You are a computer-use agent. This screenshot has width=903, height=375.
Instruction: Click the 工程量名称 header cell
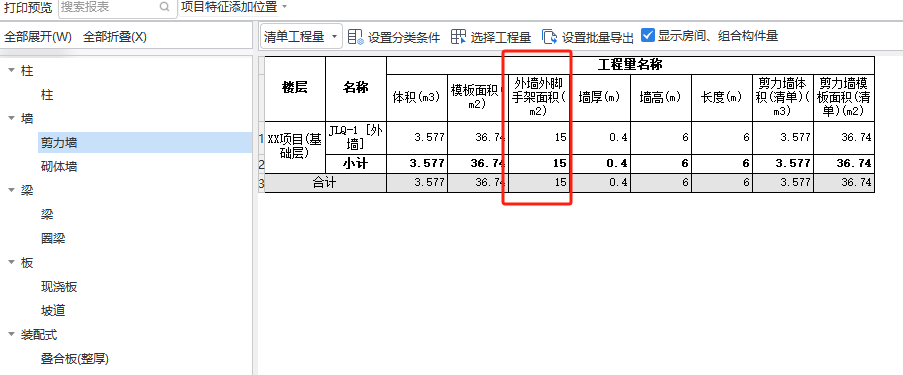(630, 65)
